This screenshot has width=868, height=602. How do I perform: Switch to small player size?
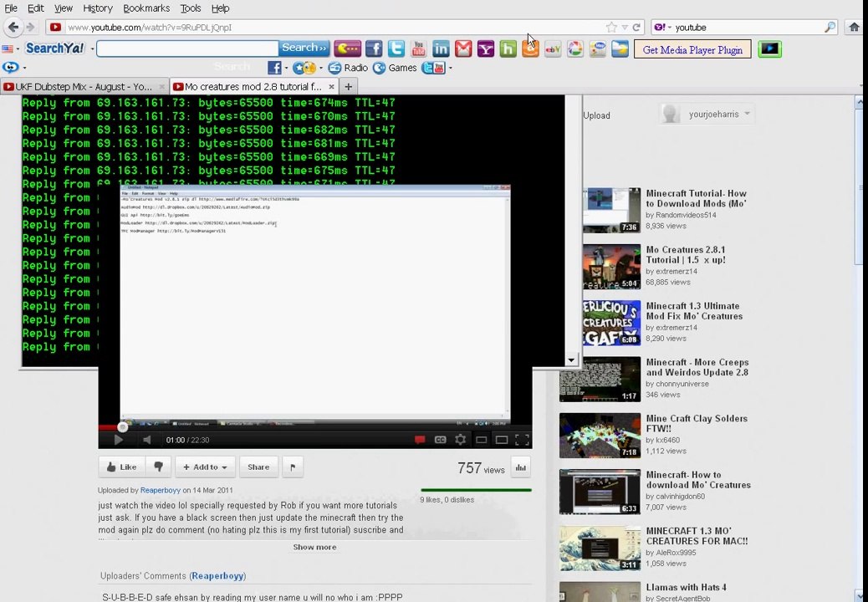(x=481, y=440)
